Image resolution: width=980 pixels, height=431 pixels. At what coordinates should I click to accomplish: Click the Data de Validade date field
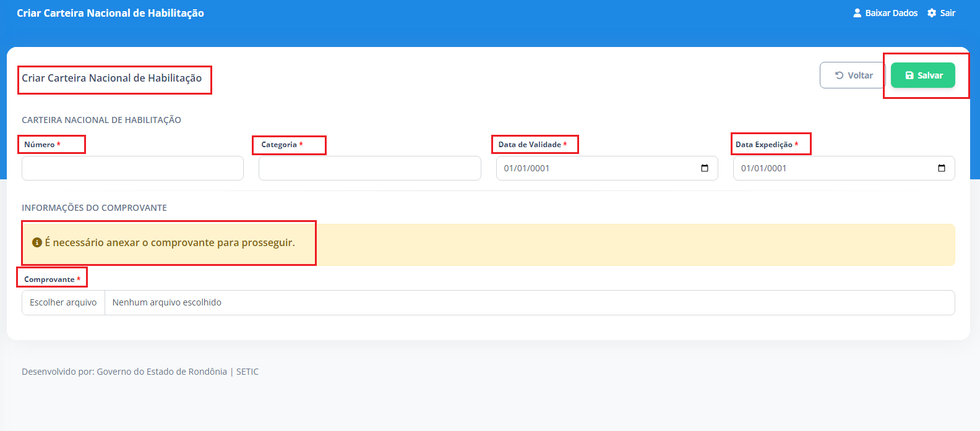point(607,168)
